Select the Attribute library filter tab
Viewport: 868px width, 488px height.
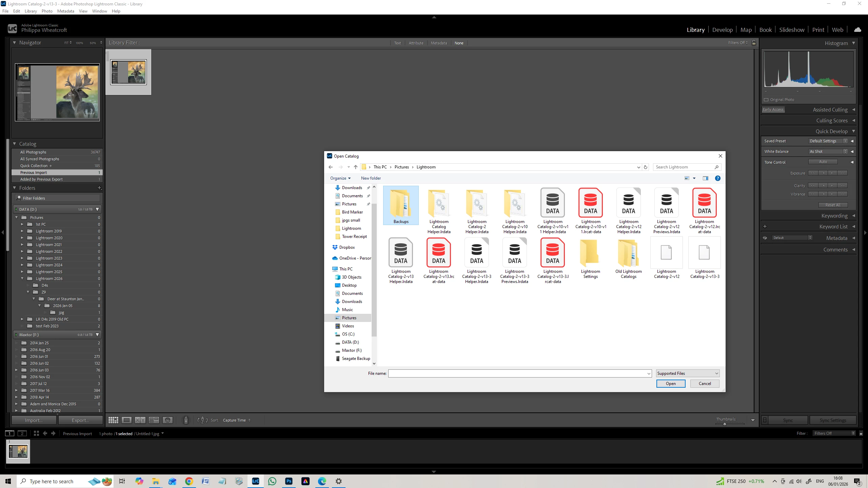[x=416, y=43]
